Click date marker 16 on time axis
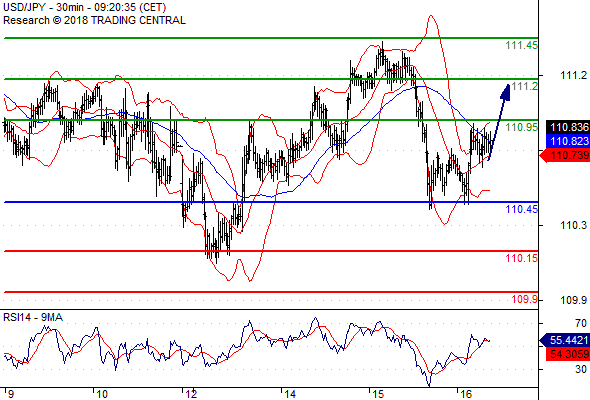 click(466, 394)
